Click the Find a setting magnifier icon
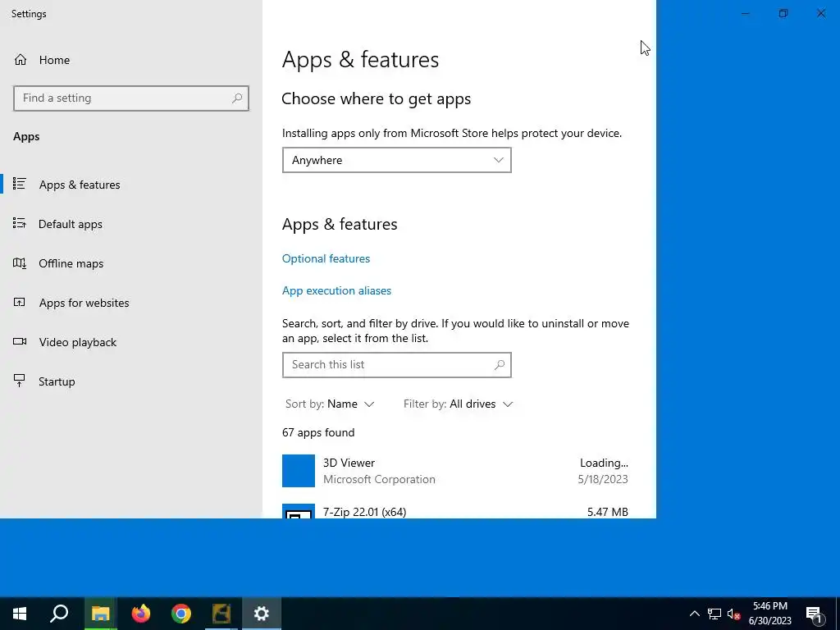 (237, 98)
